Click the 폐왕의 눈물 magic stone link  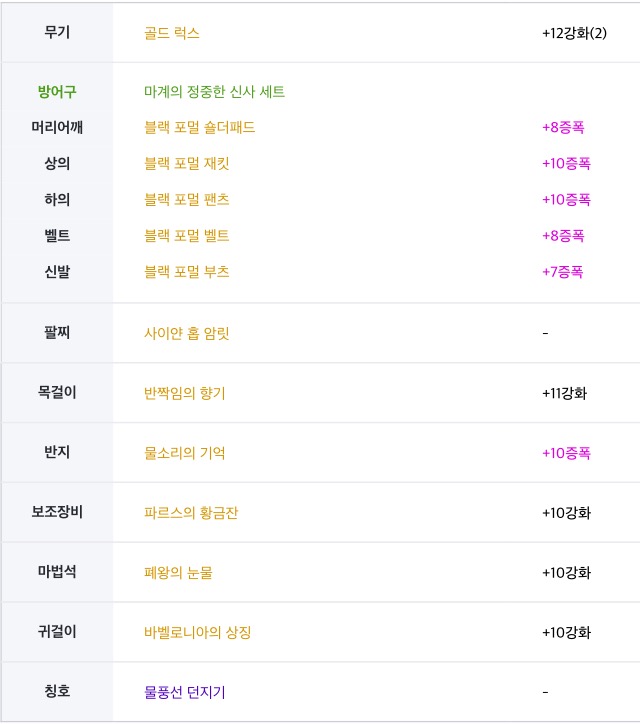[178, 573]
